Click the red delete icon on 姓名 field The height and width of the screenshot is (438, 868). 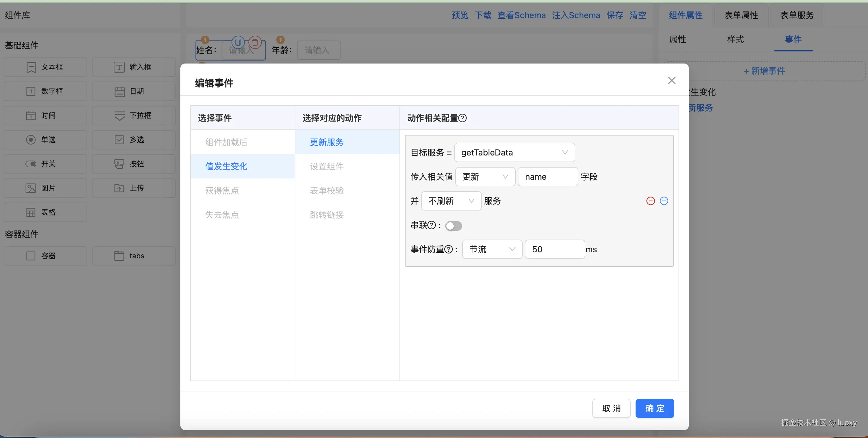[255, 42]
